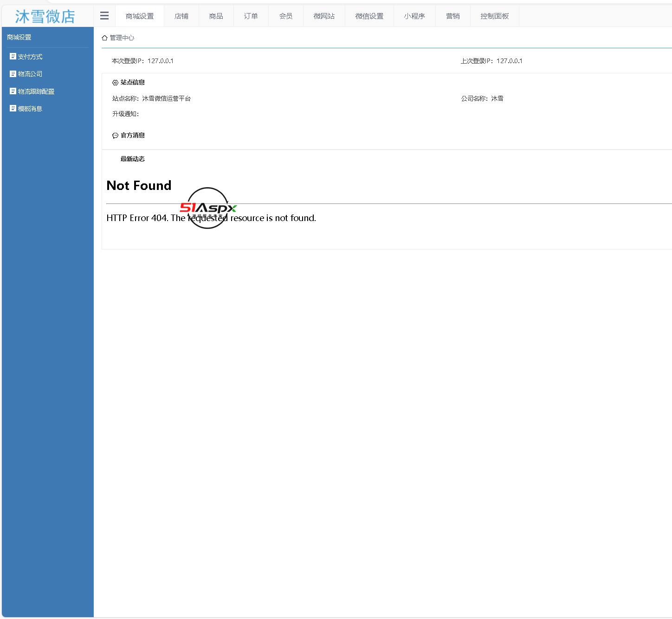Switch to the 店铺 tab
Screen dimensions: 672x619
(181, 16)
